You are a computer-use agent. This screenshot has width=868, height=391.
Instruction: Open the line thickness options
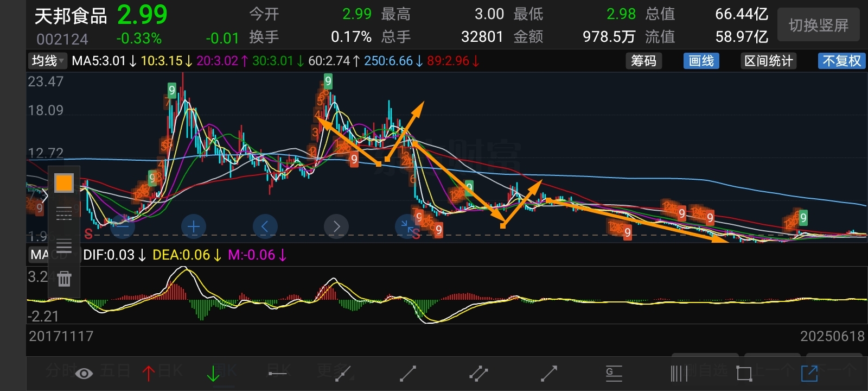coord(64,246)
